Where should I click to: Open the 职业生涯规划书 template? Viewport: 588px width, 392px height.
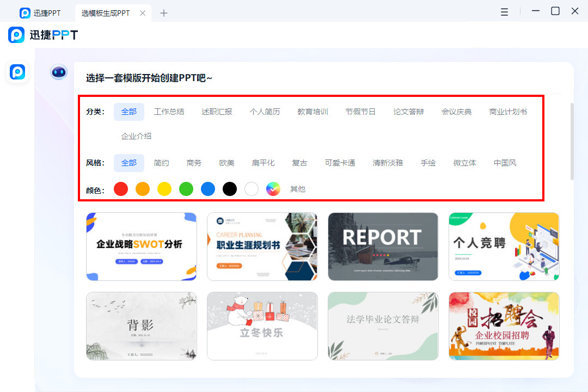[x=262, y=247]
